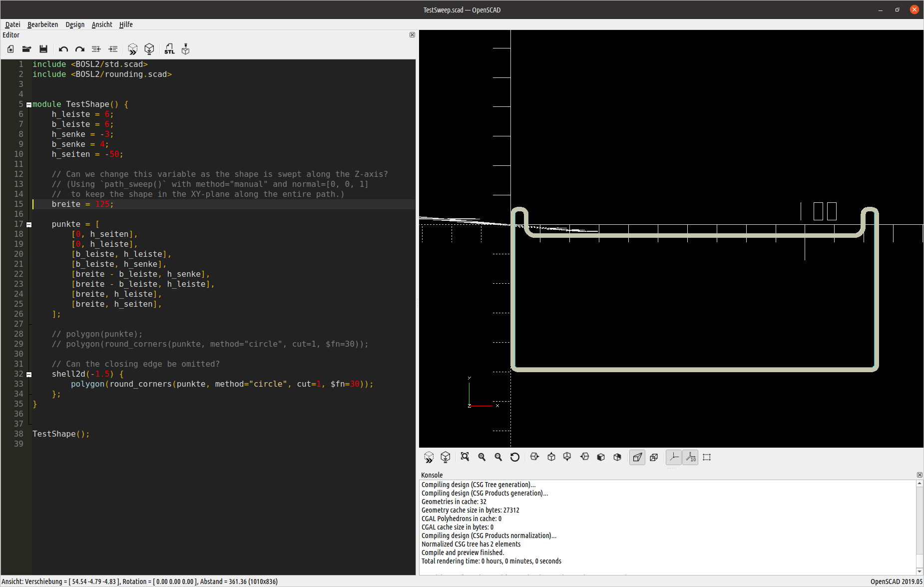Collapse the module TestShape code fold
924x587 pixels.
tap(29, 105)
